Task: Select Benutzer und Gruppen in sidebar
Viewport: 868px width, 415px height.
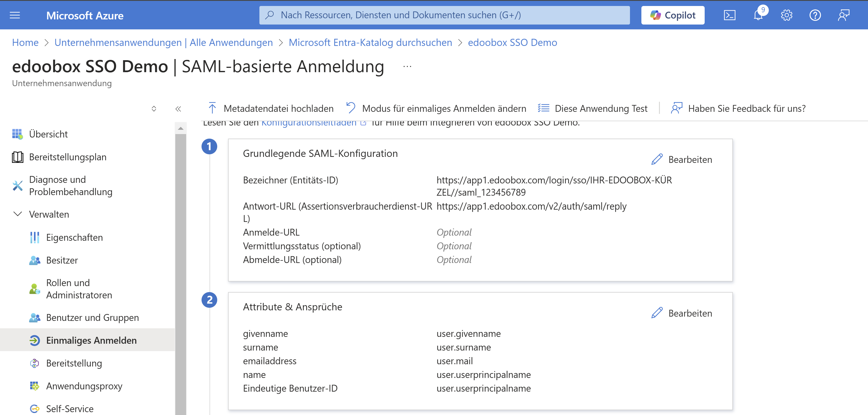Action: coord(92,317)
